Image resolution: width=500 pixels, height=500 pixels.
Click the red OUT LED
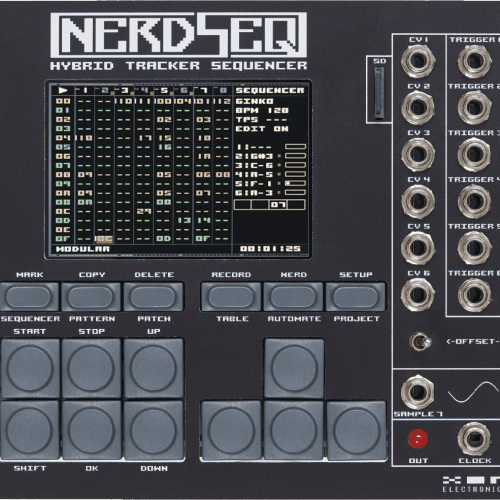[417, 439]
